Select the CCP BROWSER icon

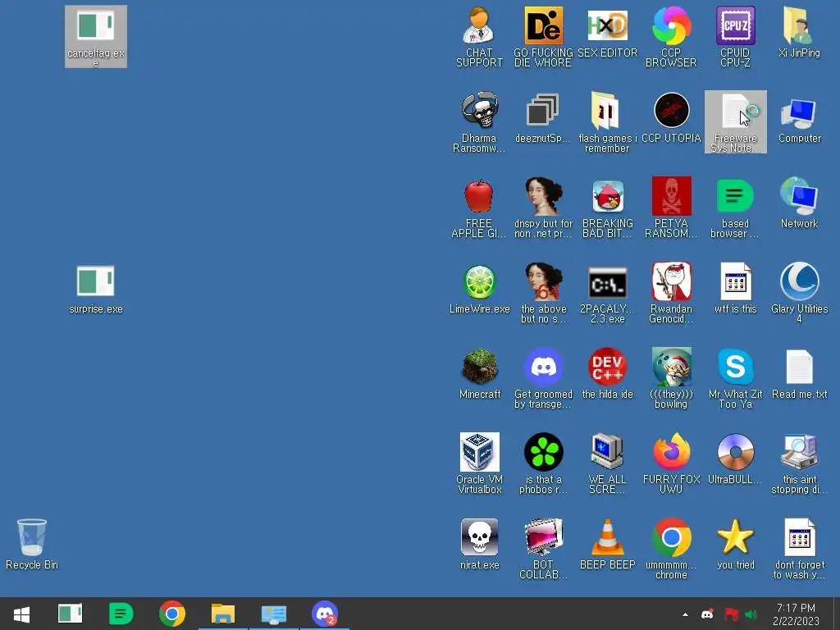tap(671, 36)
